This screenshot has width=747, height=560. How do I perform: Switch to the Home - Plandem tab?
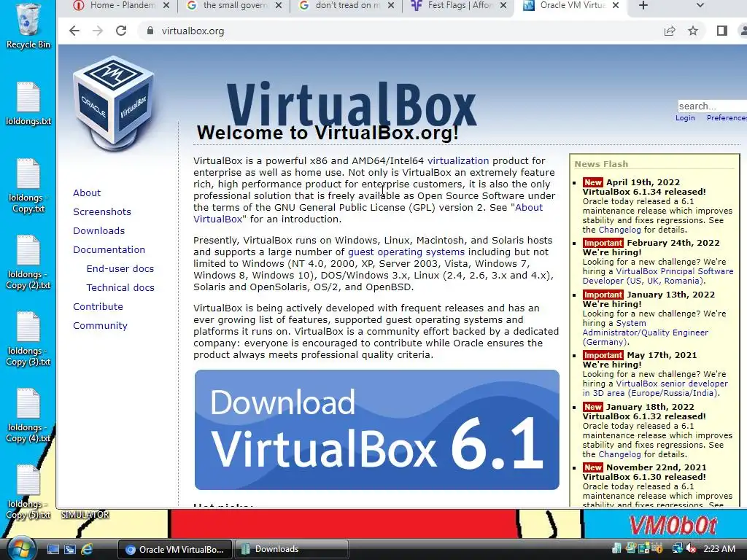tap(117, 5)
